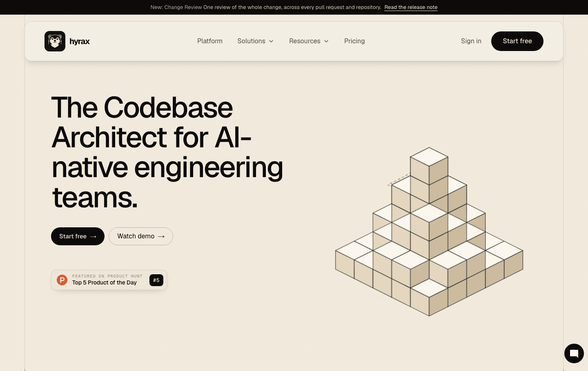Click Start free in the navigation bar
Image resolution: width=588 pixels, height=371 pixels.
pos(517,41)
